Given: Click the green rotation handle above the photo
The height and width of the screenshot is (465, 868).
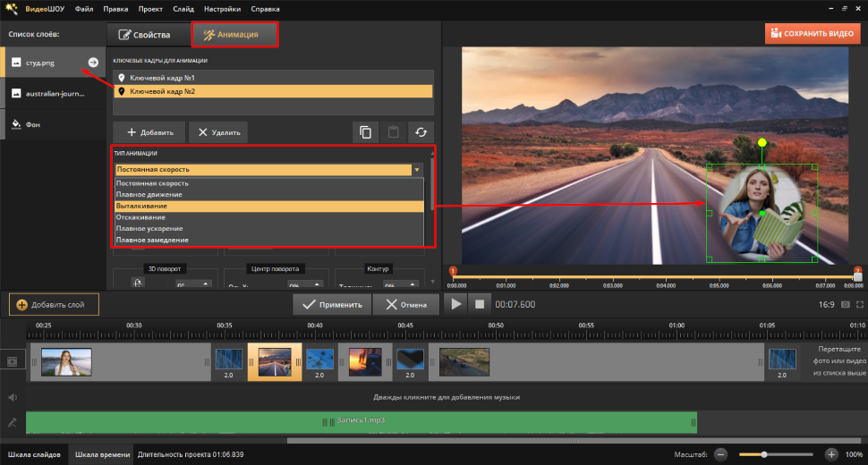Looking at the screenshot, I should [x=762, y=143].
